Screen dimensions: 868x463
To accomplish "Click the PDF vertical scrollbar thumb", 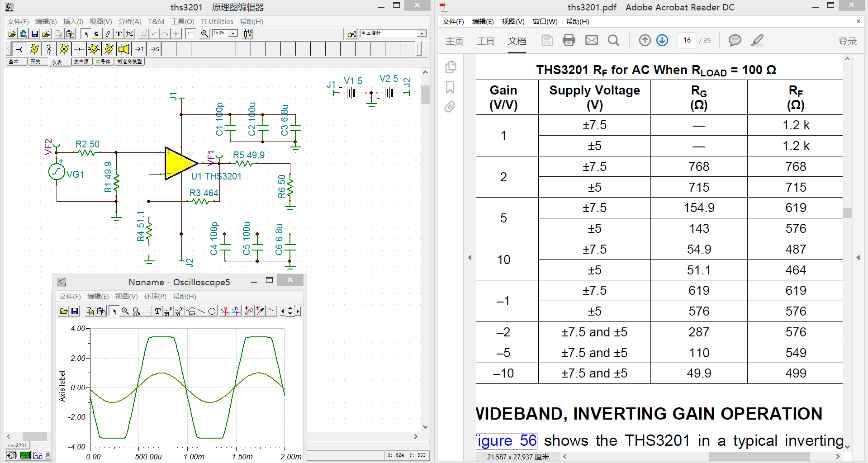I will tap(847, 213).
